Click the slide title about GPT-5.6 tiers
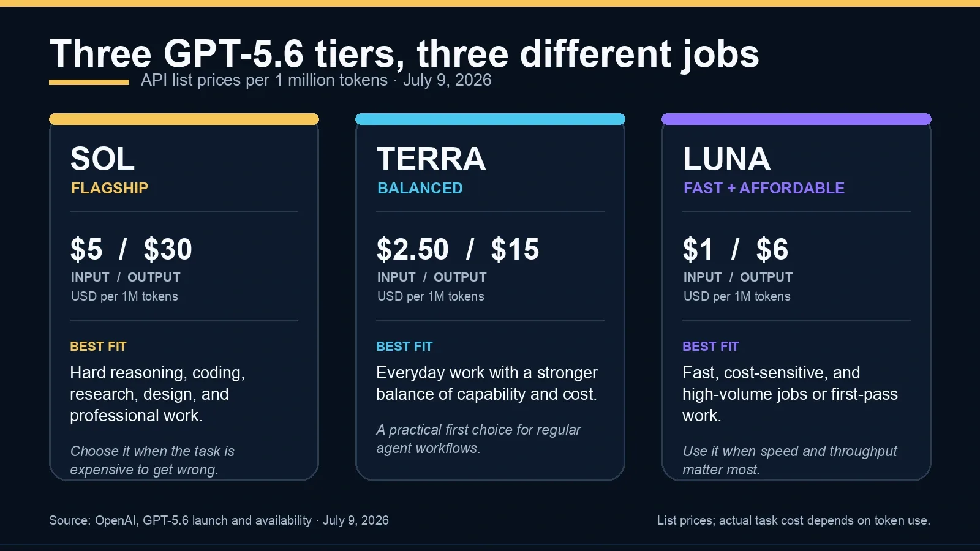The width and height of the screenshot is (980, 551). click(404, 54)
